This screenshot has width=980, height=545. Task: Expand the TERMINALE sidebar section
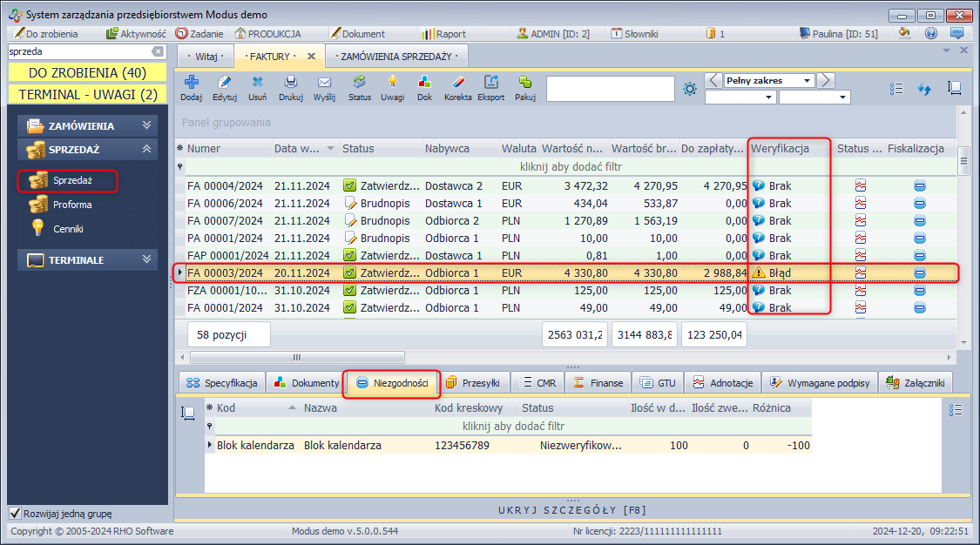[x=147, y=259]
